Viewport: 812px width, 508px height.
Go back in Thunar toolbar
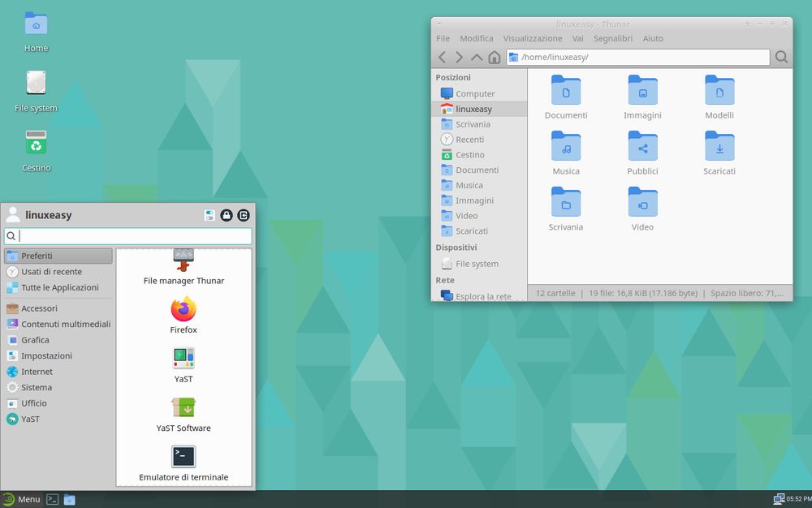(x=442, y=57)
